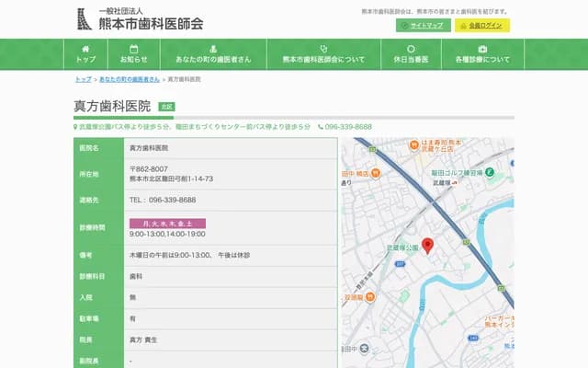The image size is (588, 368).
Task: Click 武蔵塚公園 park label on map
Action: tap(401, 247)
